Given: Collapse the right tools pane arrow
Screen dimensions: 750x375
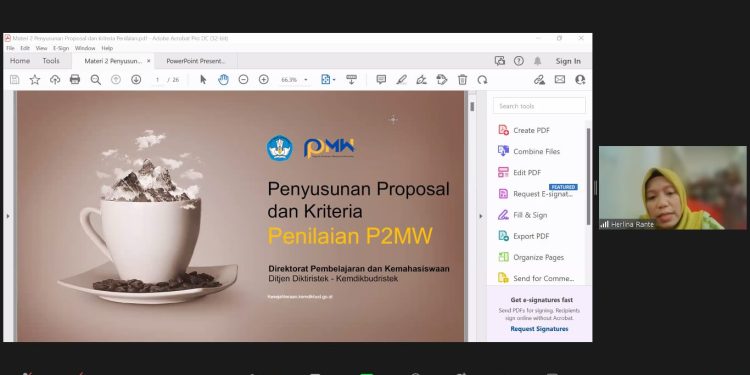Looking at the screenshot, I should [481, 216].
